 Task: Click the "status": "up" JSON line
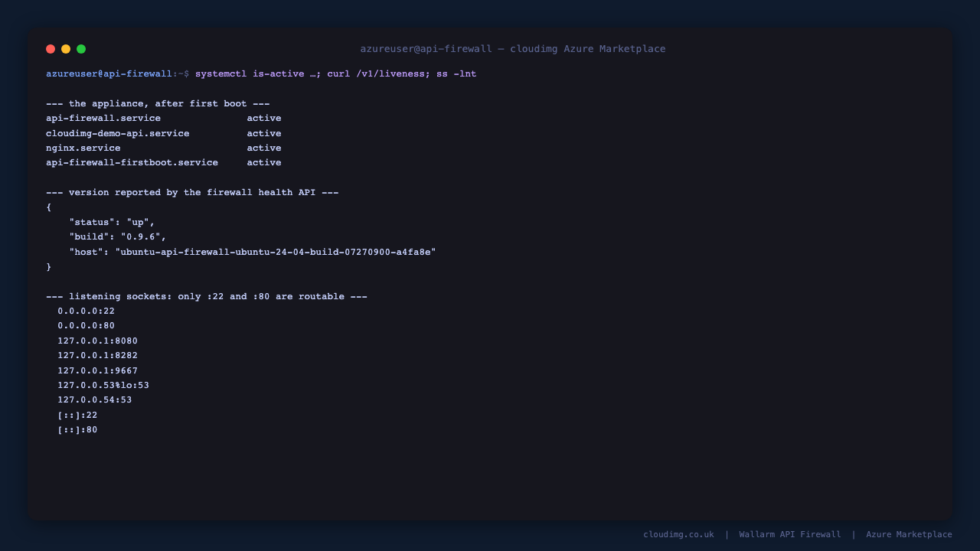click(112, 223)
